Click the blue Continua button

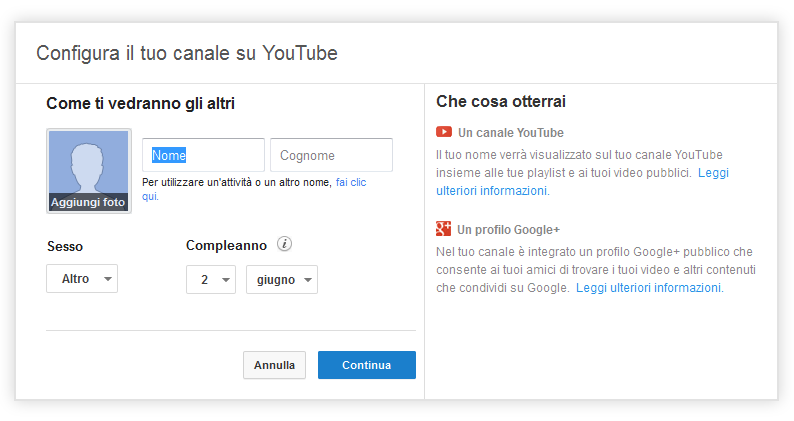pos(367,365)
